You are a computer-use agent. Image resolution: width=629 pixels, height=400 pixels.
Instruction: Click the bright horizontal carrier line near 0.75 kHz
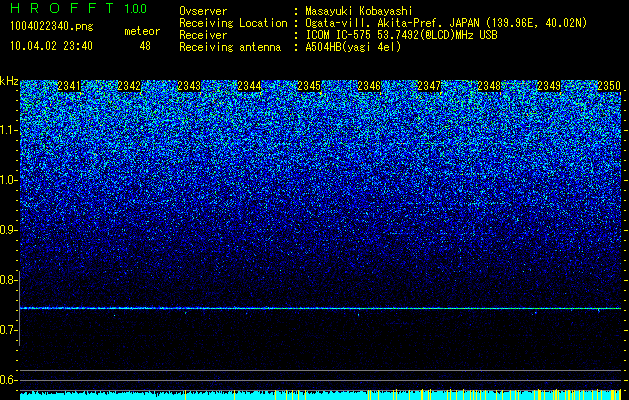click(321, 308)
